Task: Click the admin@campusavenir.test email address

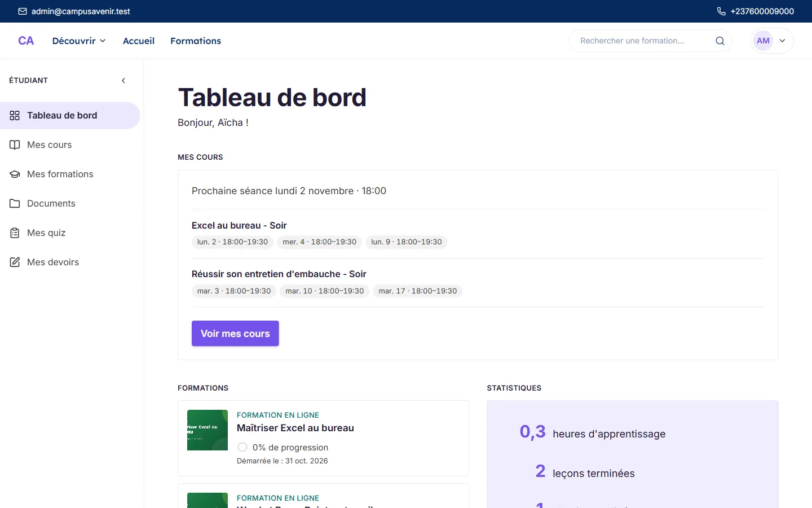Action: pos(81,11)
